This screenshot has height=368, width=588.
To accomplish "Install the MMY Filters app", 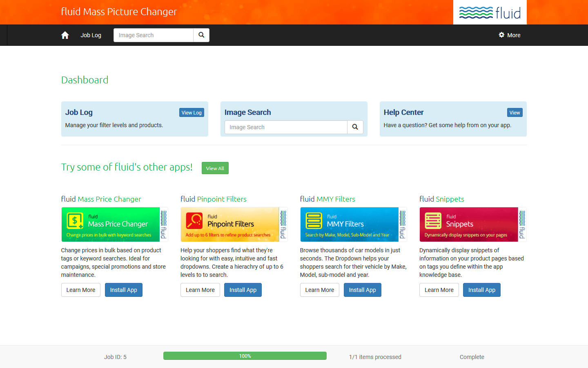I will [362, 290].
